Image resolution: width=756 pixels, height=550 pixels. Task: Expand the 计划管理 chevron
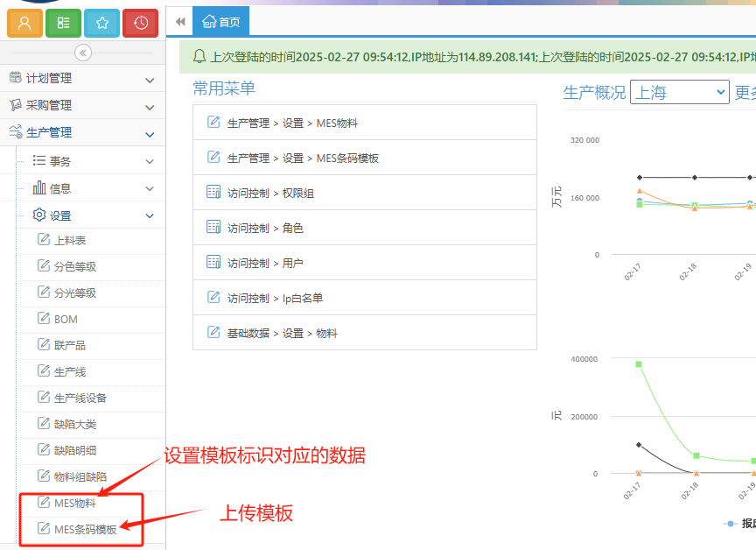click(150, 80)
